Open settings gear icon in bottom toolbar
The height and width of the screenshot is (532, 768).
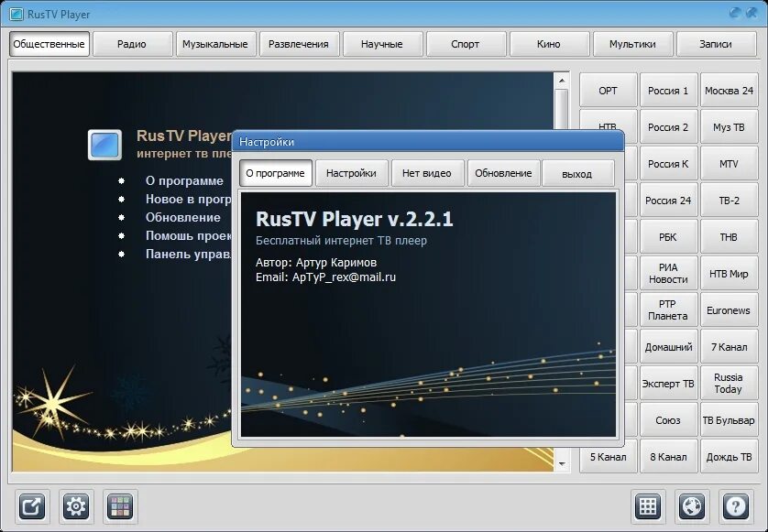pos(76,506)
